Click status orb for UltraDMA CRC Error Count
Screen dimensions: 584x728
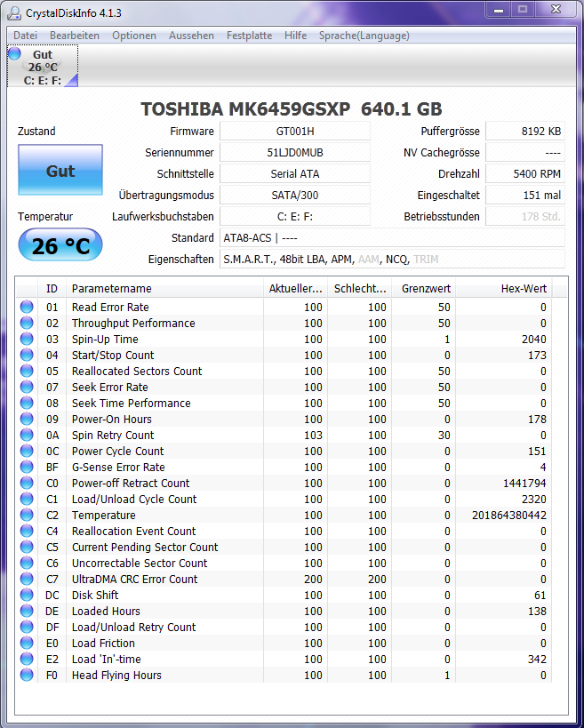click(27, 579)
